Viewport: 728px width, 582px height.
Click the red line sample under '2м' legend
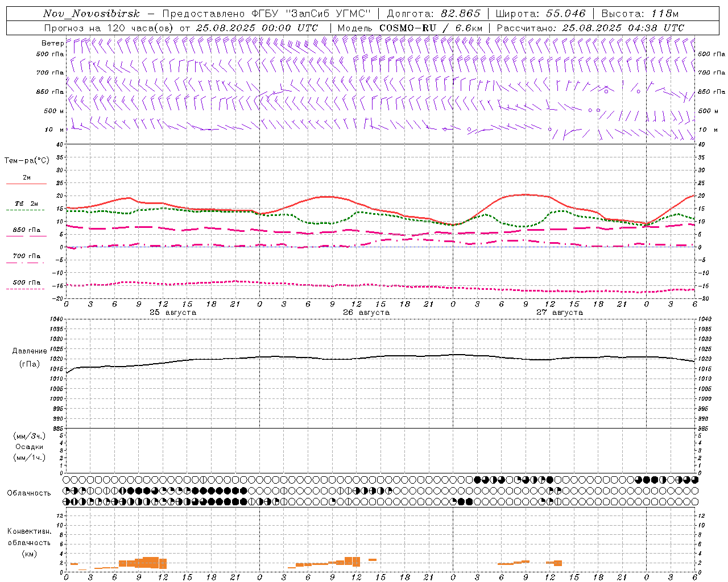pos(26,184)
